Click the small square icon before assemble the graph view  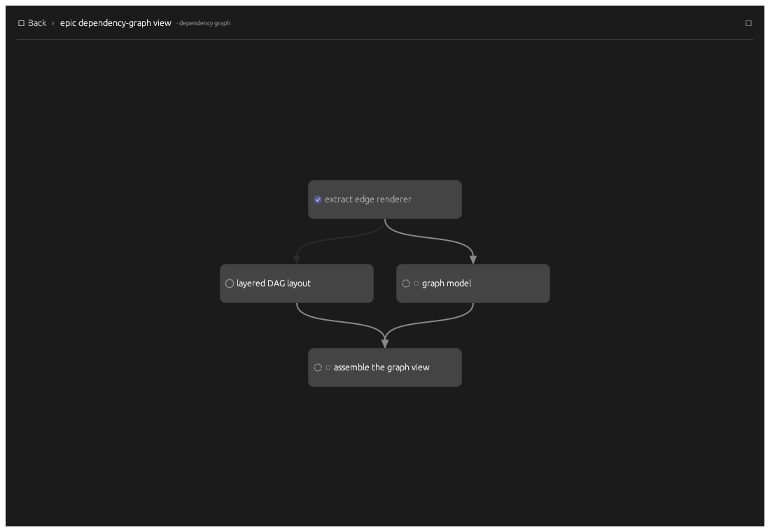328,367
